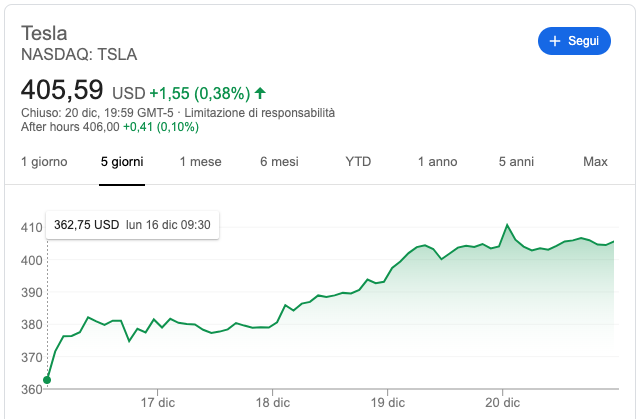Click the NASDAQ: TSLA ticker text

point(79,54)
